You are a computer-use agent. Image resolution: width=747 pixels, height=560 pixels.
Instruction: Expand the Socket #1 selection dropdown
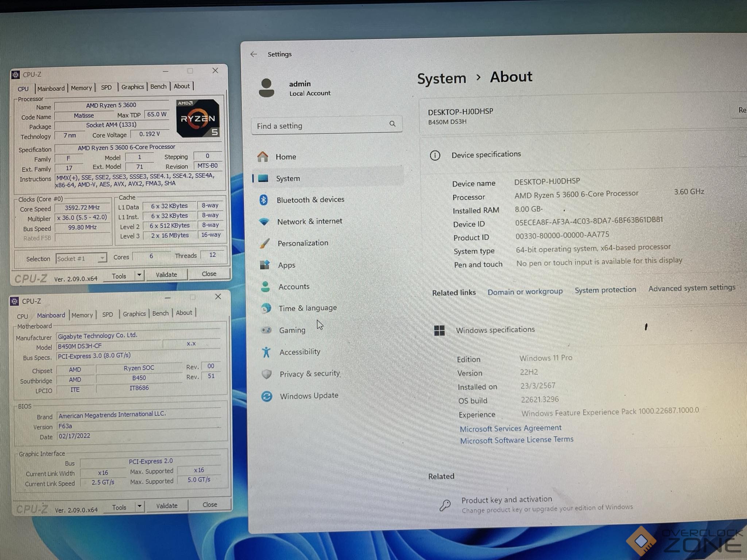(102, 258)
